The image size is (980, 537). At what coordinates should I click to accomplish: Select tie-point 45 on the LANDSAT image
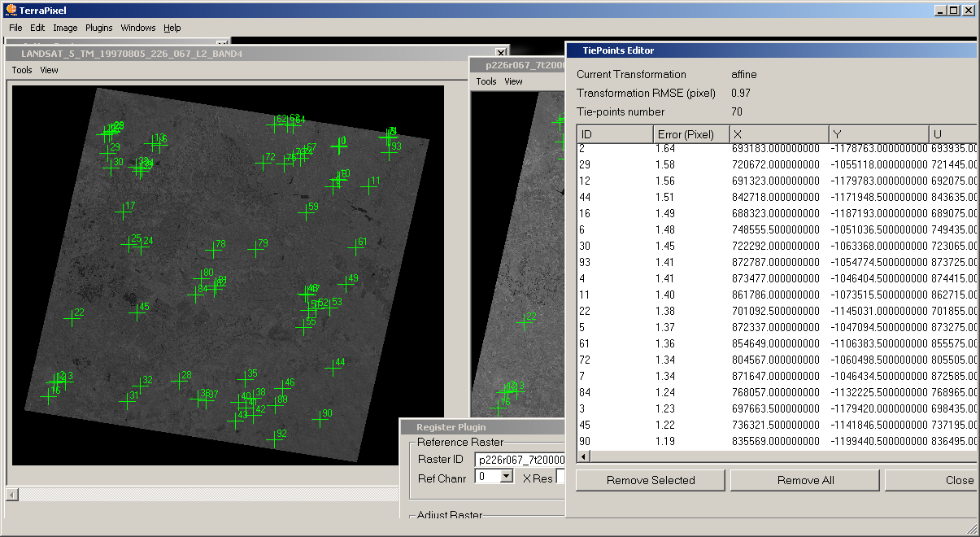tap(137, 312)
